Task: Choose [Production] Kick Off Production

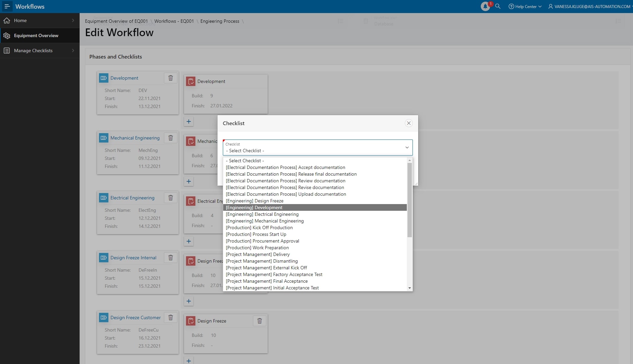Action: pos(259,227)
